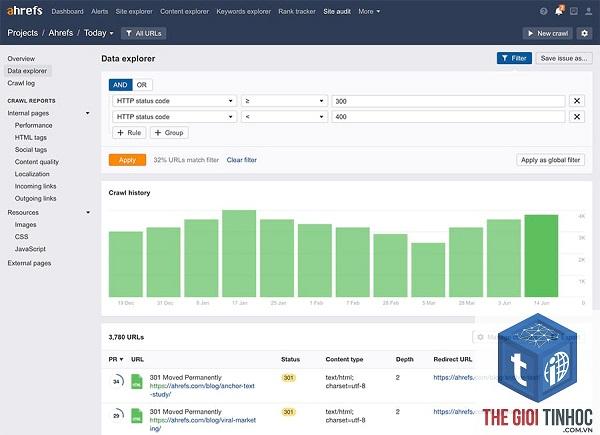Open External pages report

click(x=29, y=263)
